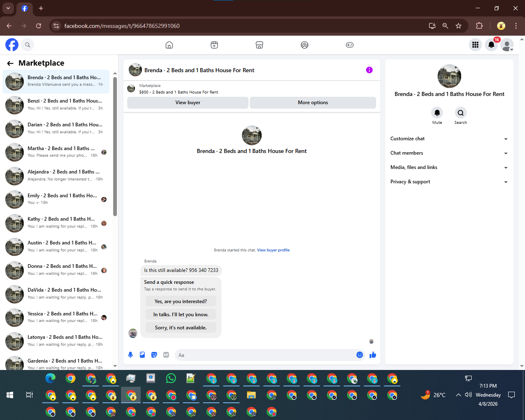The height and width of the screenshot is (420, 525).
Task: Open Gaming controller icon
Action: [349, 45]
